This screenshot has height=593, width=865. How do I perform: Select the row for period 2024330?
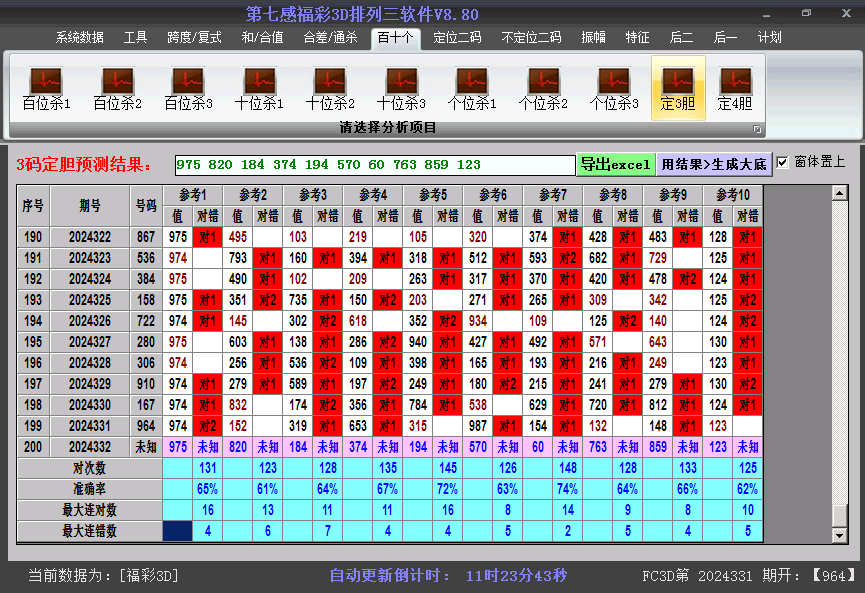tap(389, 405)
